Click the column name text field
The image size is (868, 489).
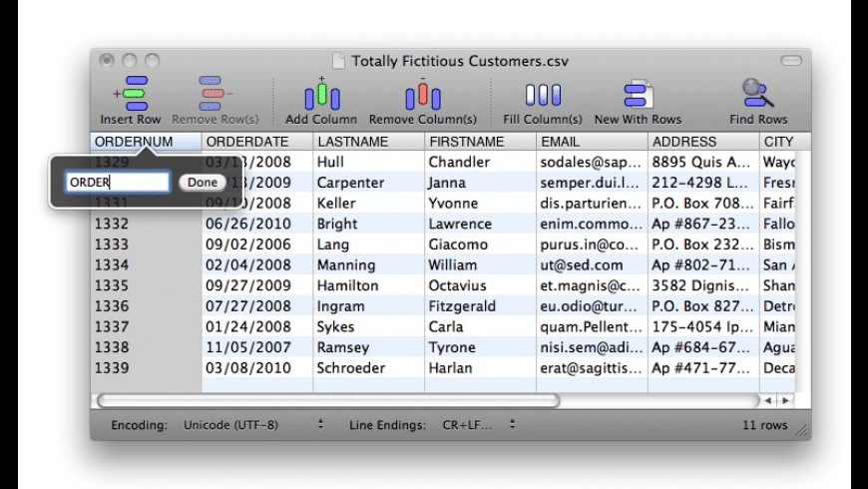(118, 183)
